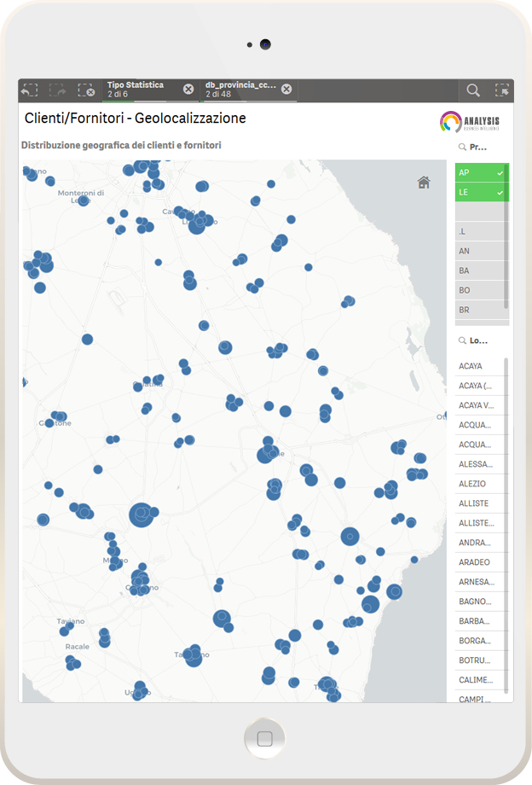Expand the Tipo Statistica selection dropdown

point(141,90)
